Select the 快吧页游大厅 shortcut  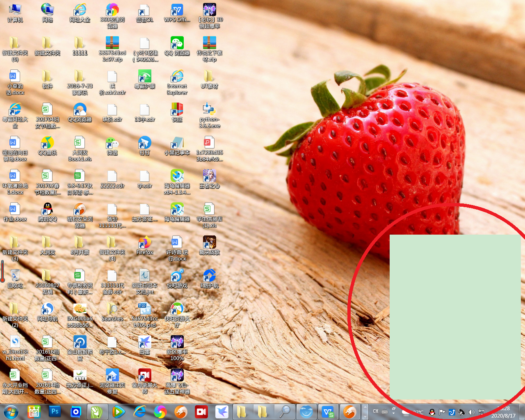coord(177,315)
